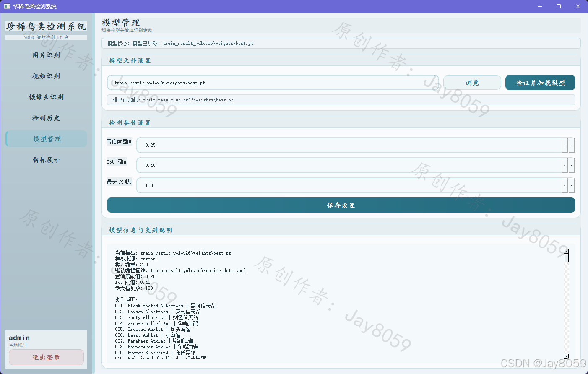Click class row 006 Least Auklet

[x=148, y=335]
